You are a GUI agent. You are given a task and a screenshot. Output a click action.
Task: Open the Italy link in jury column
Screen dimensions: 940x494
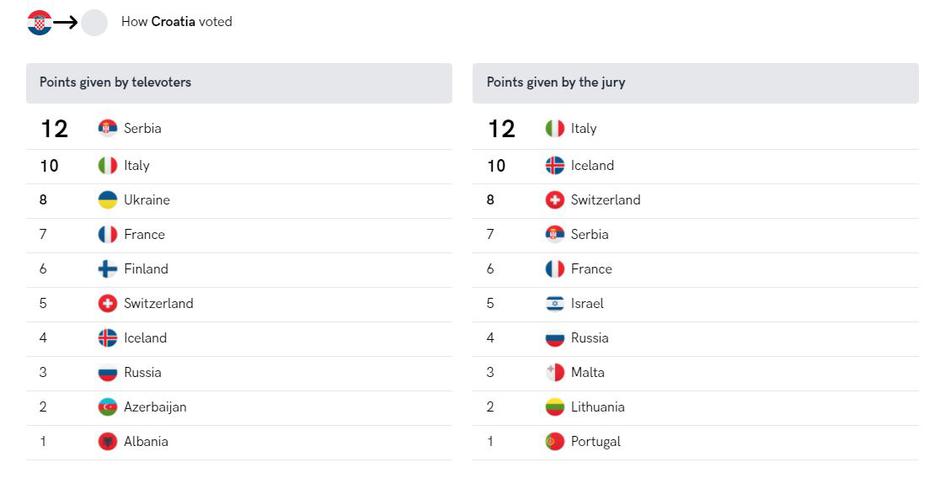pos(584,128)
